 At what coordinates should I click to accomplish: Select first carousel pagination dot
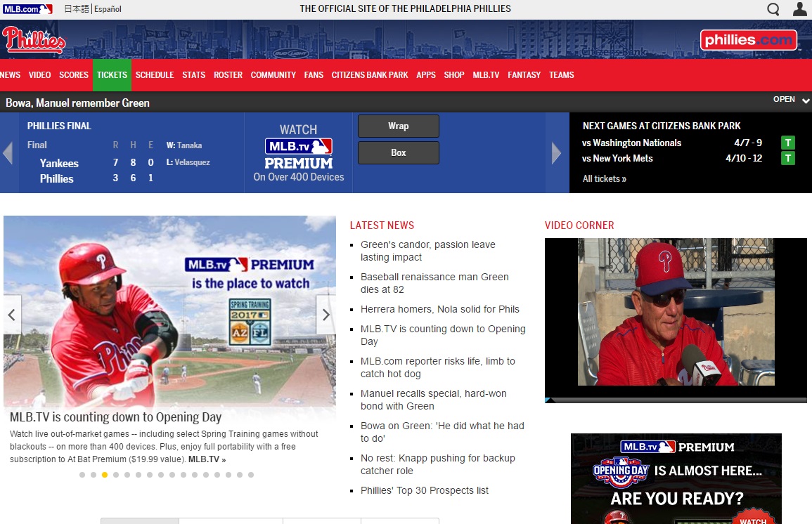coord(82,475)
